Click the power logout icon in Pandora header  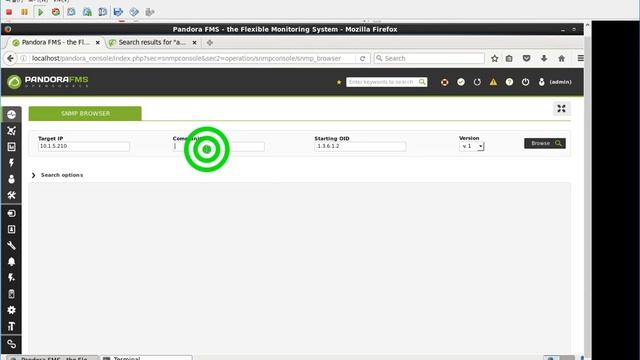525,82
